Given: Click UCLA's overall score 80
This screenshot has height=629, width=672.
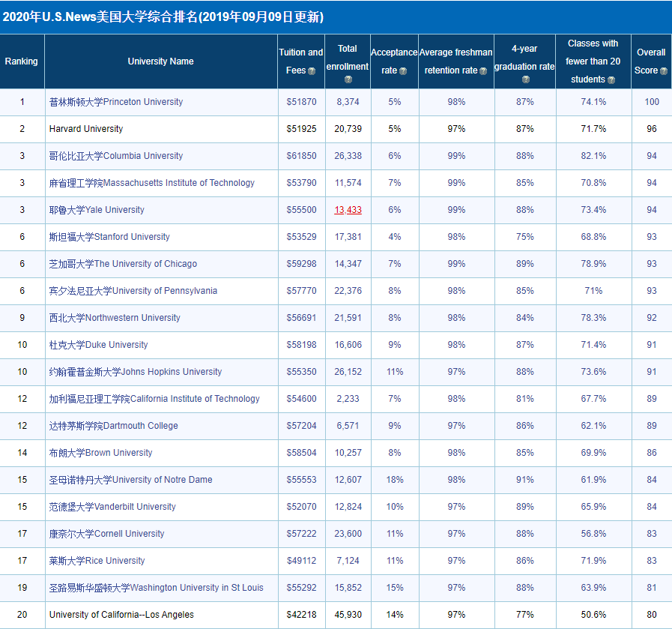Looking at the screenshot, I should point(652,615).
